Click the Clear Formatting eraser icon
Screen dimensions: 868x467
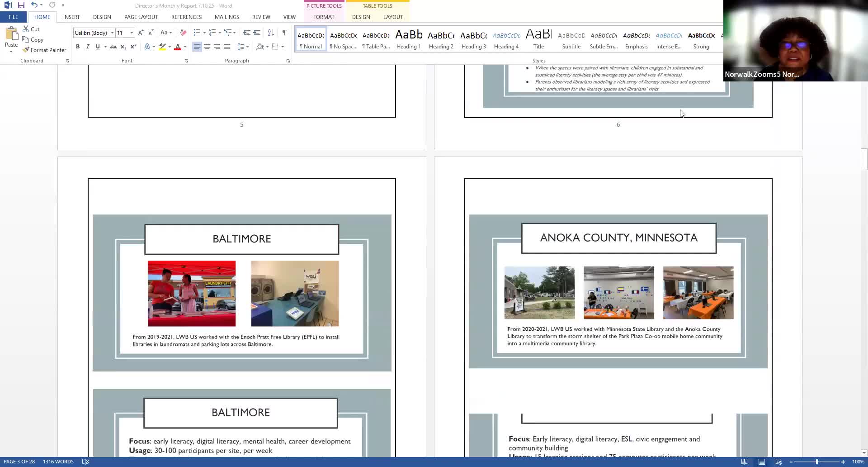183,33
